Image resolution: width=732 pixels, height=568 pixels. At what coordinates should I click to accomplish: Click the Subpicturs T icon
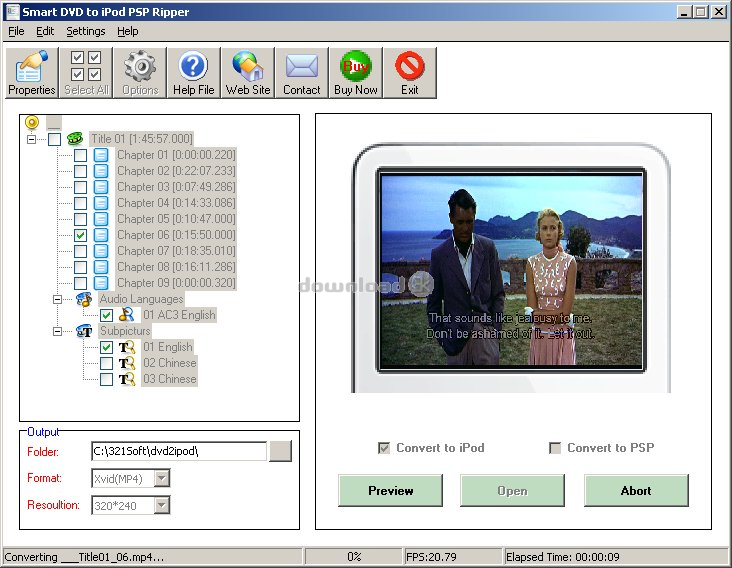pos(84,331)
